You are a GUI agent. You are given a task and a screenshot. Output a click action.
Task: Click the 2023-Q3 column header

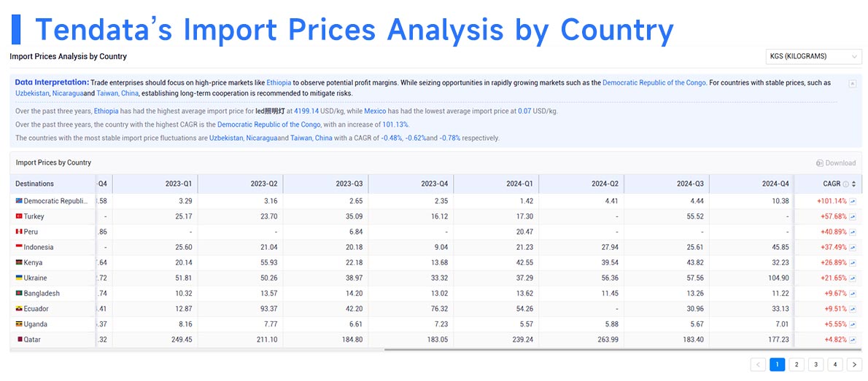pyautogui.click(x=325, y=184)
